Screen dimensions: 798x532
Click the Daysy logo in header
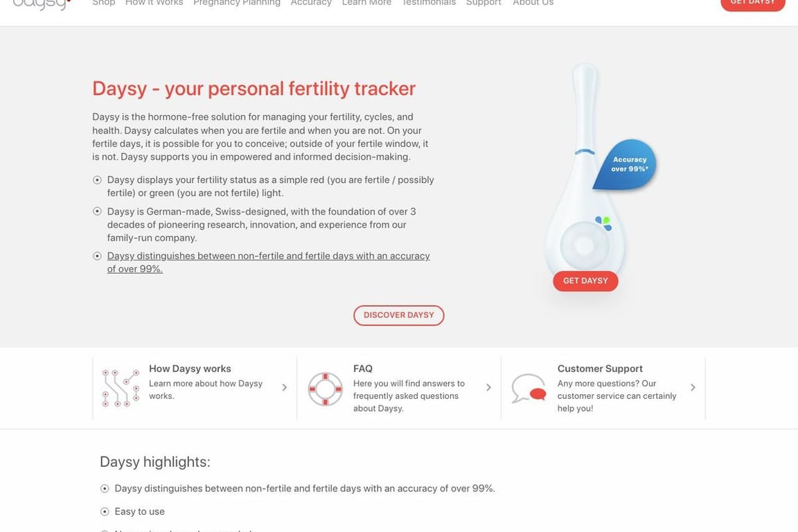click(42, 4)
